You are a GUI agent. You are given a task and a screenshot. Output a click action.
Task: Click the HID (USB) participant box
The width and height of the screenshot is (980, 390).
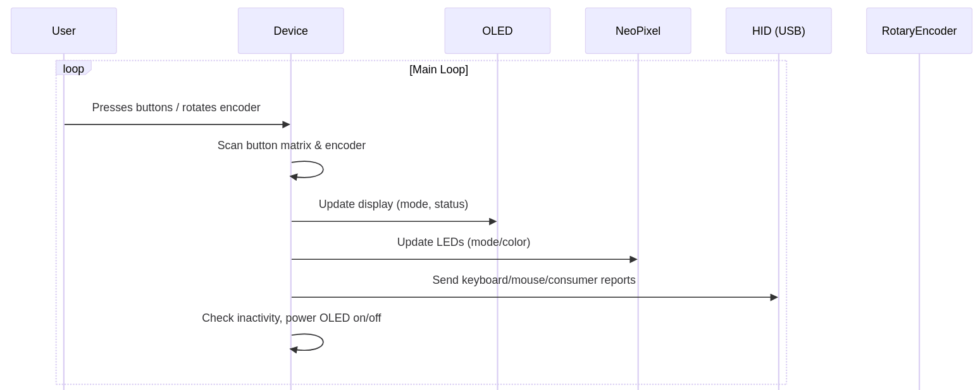[x=778, y=31]
